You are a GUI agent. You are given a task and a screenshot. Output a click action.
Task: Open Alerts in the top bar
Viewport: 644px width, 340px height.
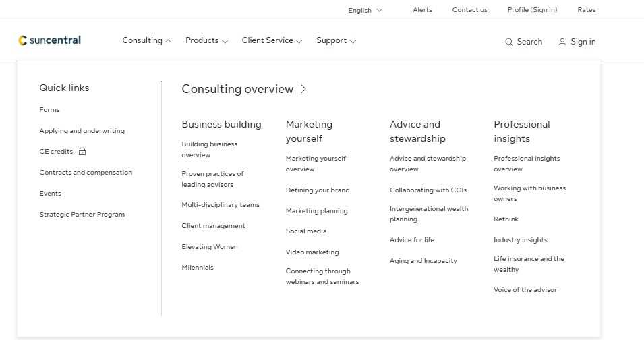click(x=422, y=10)
